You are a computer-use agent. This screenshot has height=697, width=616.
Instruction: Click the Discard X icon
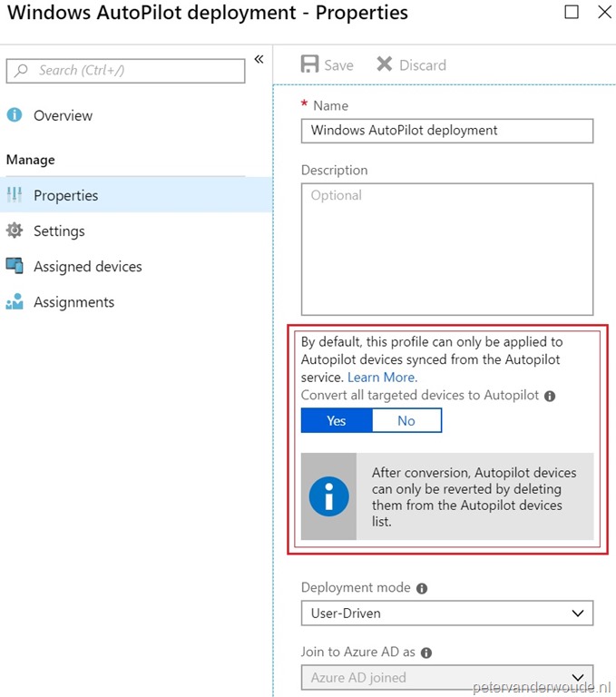[x=385, y=64]
